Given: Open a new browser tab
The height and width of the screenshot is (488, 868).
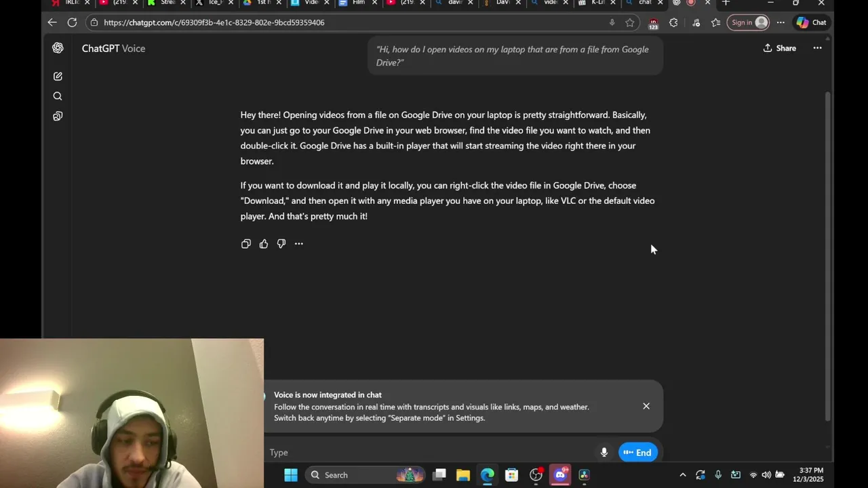Looking at the screenshot, I should pyautogui.click(x=726, y=3).
